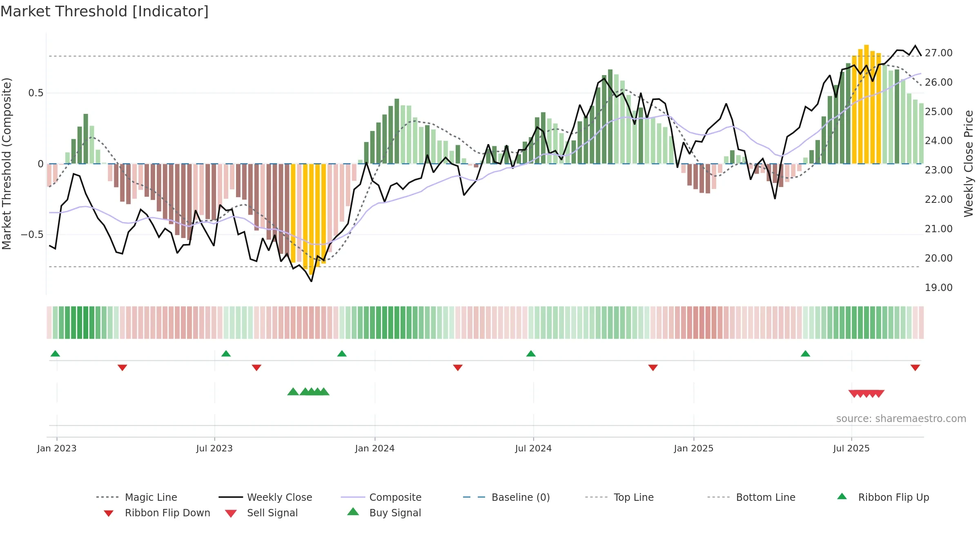Click the Ribbon Flip Up marker near Jul 2024

click(531, 353)
